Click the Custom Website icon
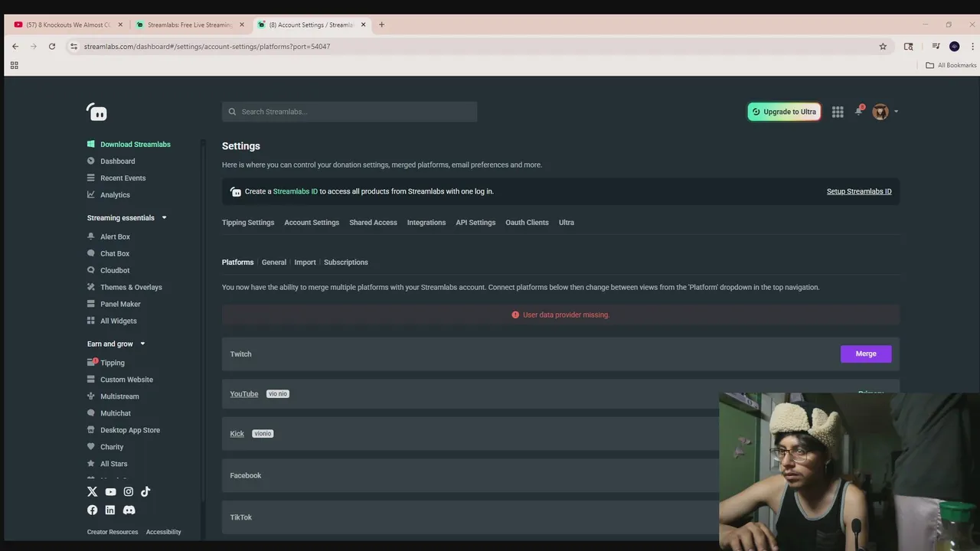Screen dimensions: 980x551 (x=91, y=380)
